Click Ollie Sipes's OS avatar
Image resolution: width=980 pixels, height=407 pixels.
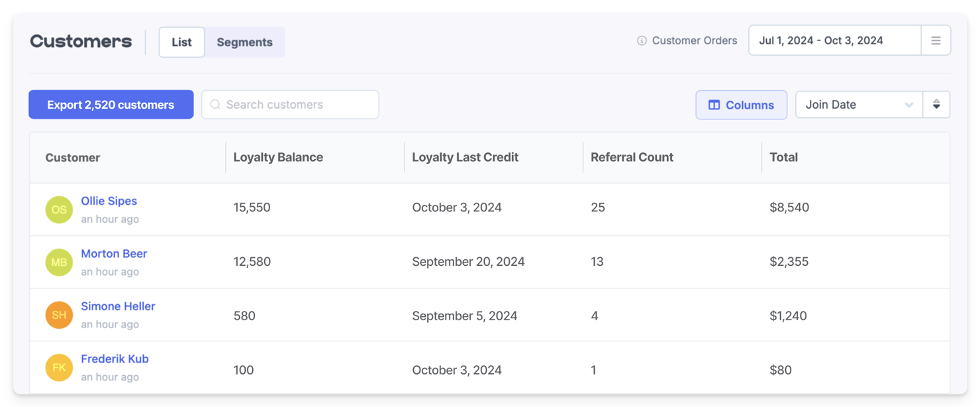[59, 209]
